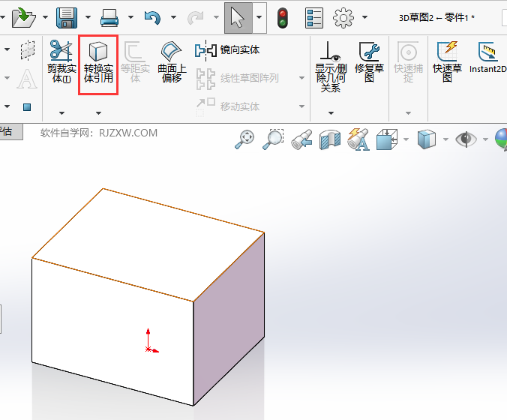Click the View Orientation cube icon
The image size is (507, 420).
[x=387, y=139]
